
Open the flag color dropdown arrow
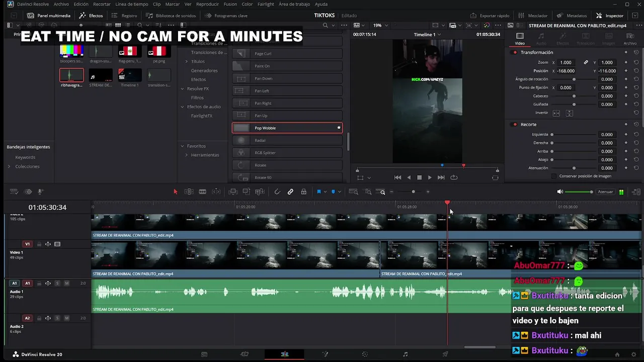pos(325,192)
